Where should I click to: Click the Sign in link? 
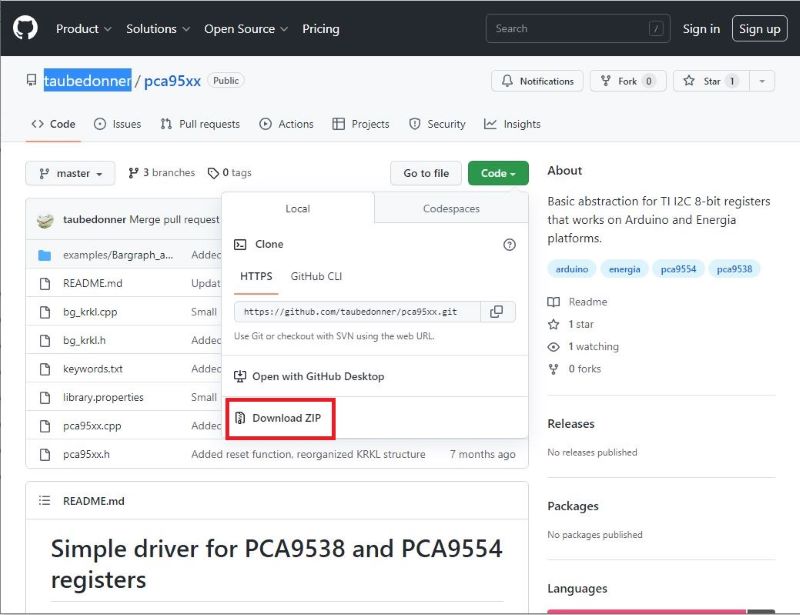pos(701,29)
